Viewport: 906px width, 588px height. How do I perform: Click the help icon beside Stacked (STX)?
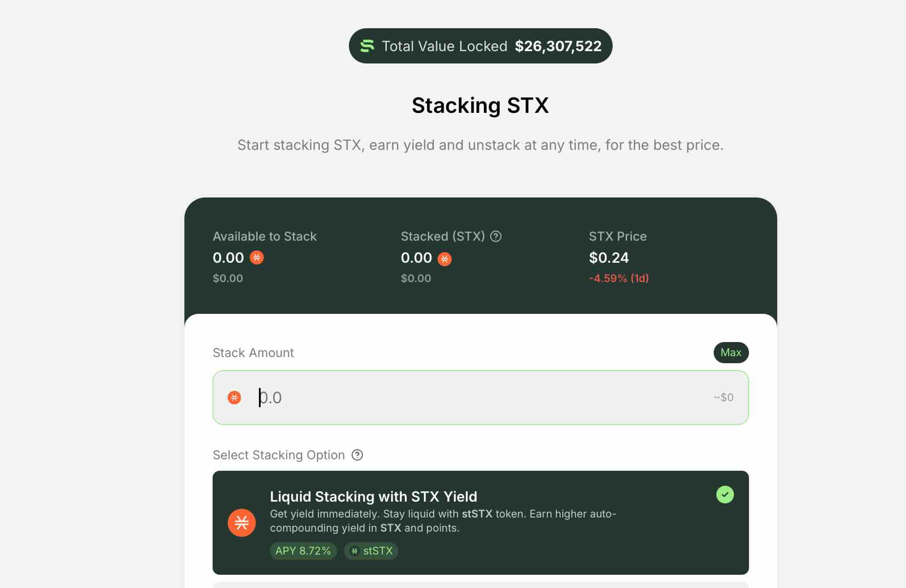tap(496, 237)
